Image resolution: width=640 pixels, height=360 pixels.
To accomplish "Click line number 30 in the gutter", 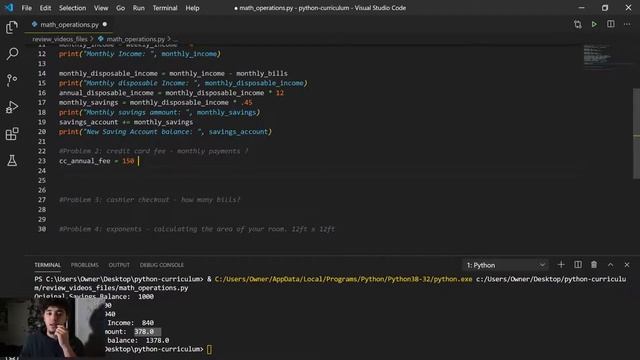I will click(x=42, y=229).
